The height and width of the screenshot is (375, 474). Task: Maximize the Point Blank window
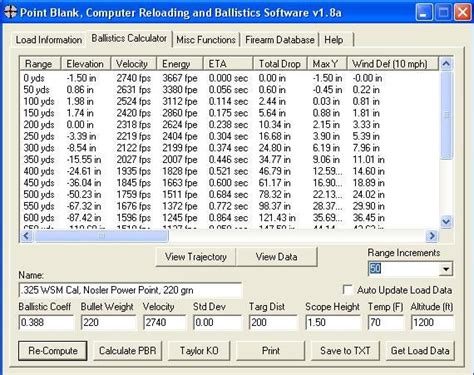(444, 13)
